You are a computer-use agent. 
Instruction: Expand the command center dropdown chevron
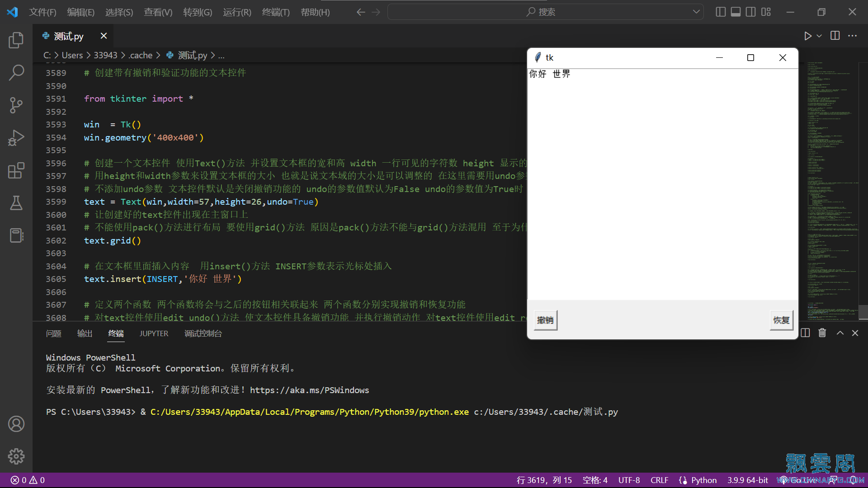696,12
